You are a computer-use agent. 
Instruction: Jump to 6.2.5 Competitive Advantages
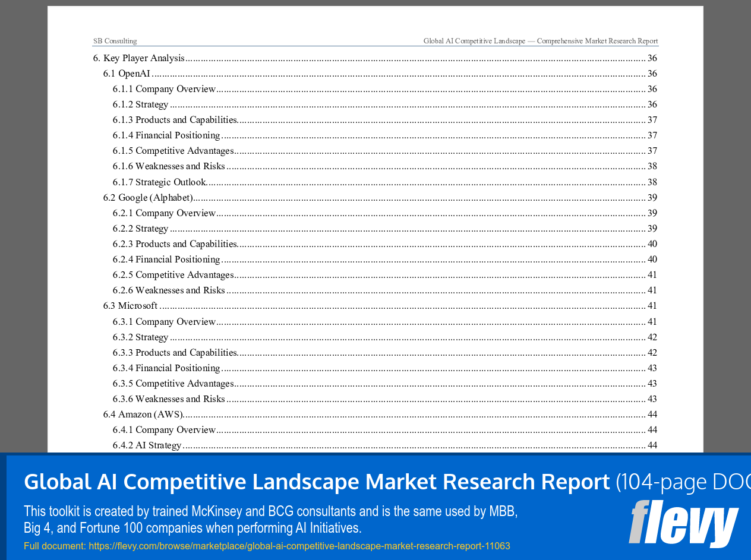173,274
